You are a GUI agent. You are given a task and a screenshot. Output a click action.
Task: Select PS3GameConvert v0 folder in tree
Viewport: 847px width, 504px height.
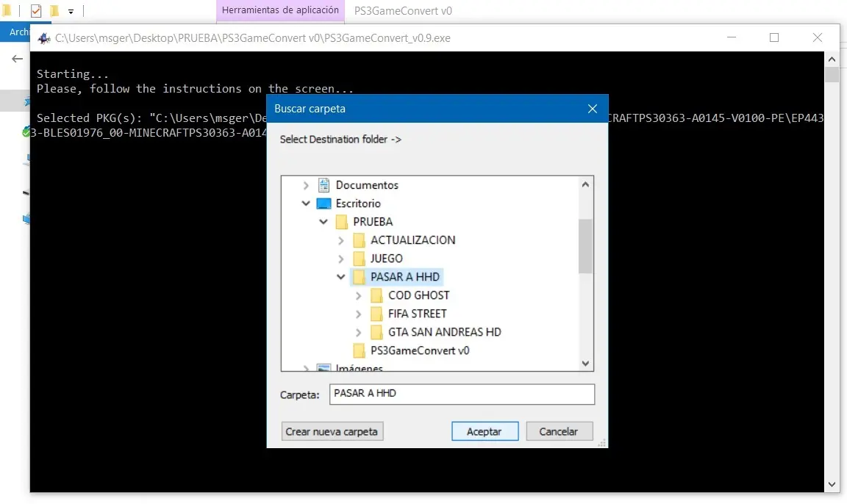click(420, 350)
